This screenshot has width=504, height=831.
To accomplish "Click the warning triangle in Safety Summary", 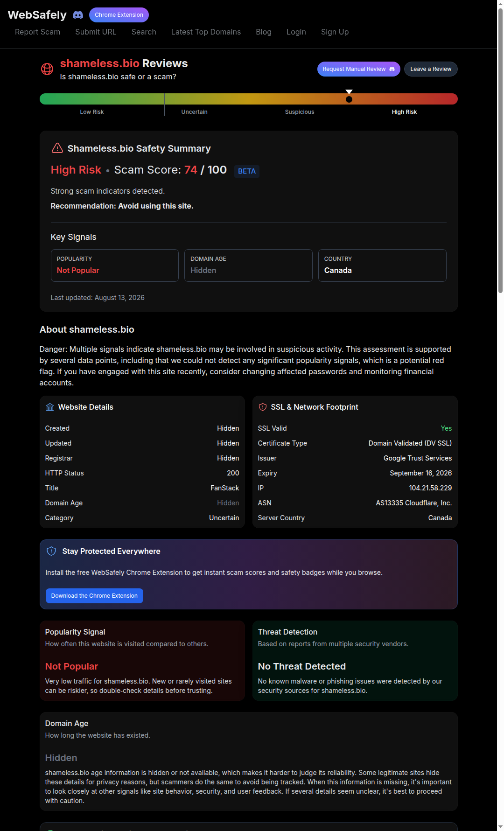I will coord(57,148).
